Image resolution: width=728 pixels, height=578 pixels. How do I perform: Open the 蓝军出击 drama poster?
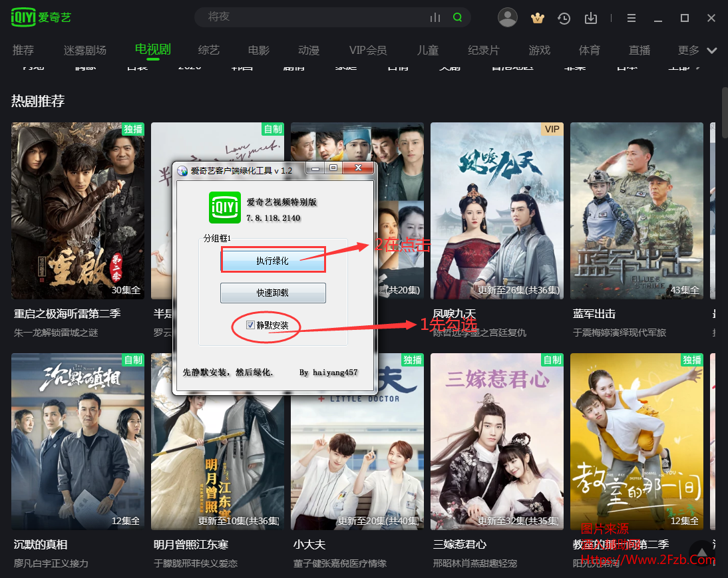click(636, 210)
